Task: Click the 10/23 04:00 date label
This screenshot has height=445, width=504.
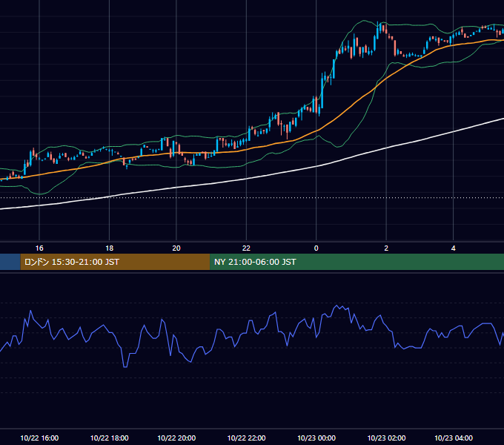Action: [x=454, y=438]
